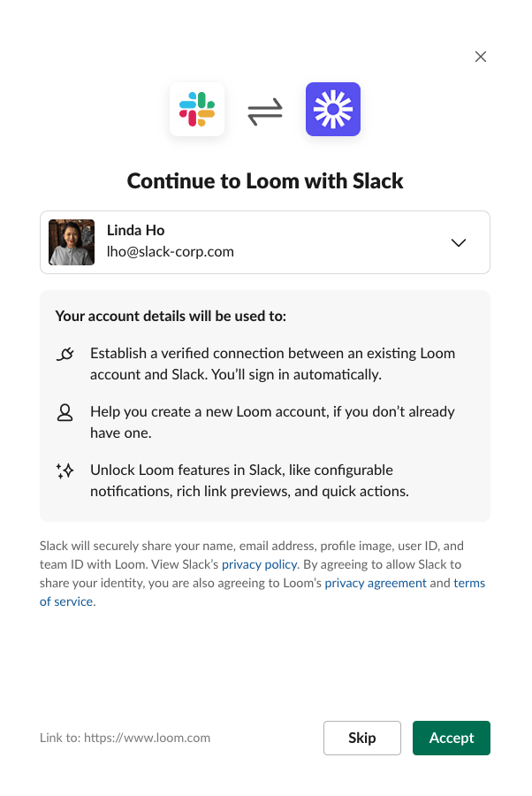This screenshot has width=532, height=796.
Task: Click the person account icon
Action: pyautogui.click(x=65, y=413)
